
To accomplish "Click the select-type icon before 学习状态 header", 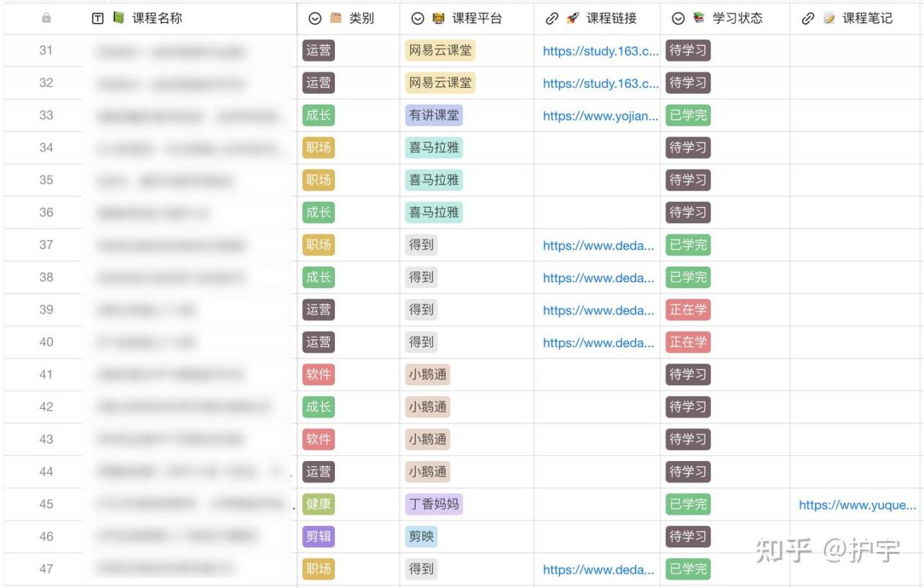I will pos(678,19).
